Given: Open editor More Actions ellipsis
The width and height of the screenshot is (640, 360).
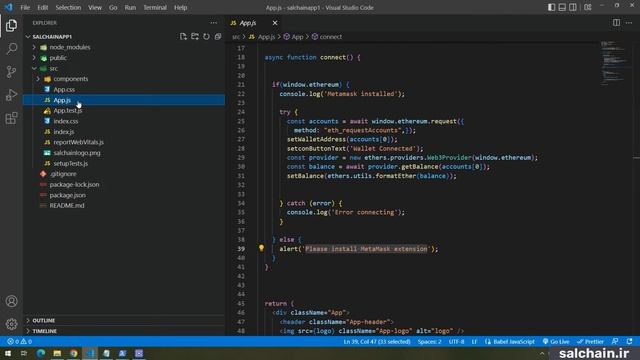Looking at the screenshot, I should click(x=629, y=23).
